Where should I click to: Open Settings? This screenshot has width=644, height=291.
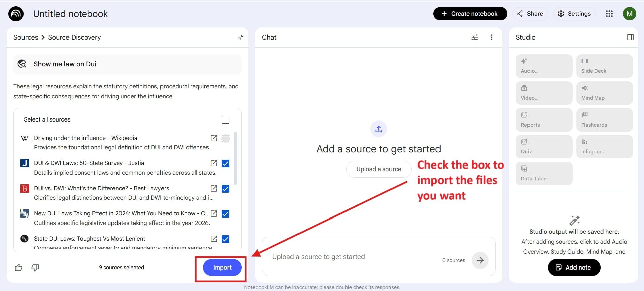click(x=574, y=14)
